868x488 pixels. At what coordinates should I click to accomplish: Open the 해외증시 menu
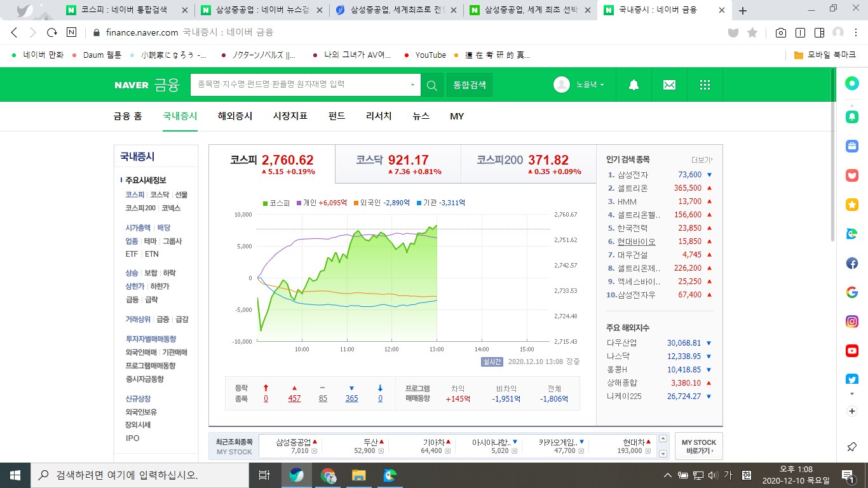coord(235,116)
